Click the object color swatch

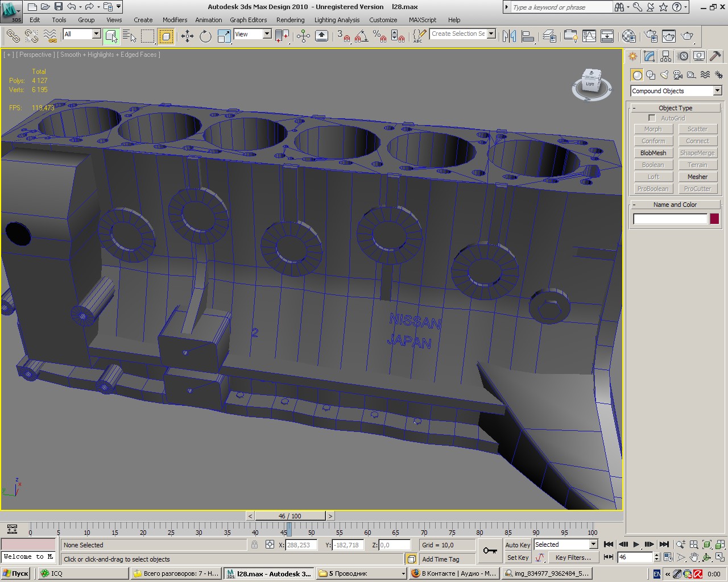714,219
